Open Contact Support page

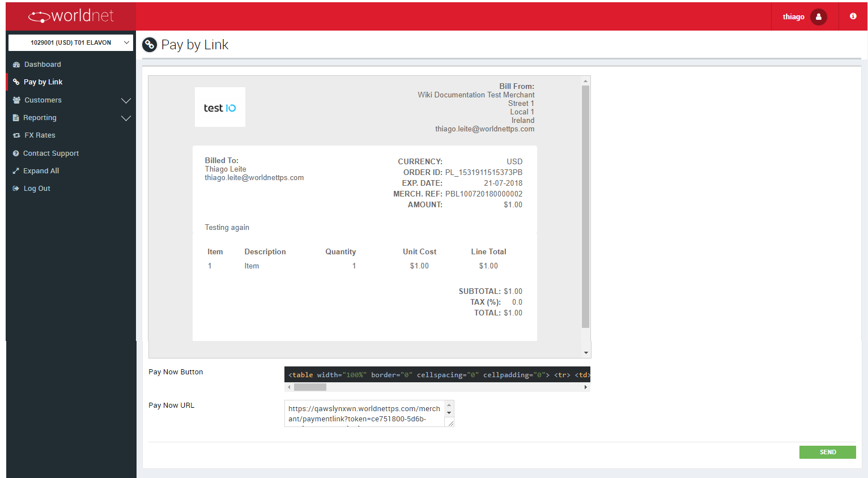pos(51,153)
